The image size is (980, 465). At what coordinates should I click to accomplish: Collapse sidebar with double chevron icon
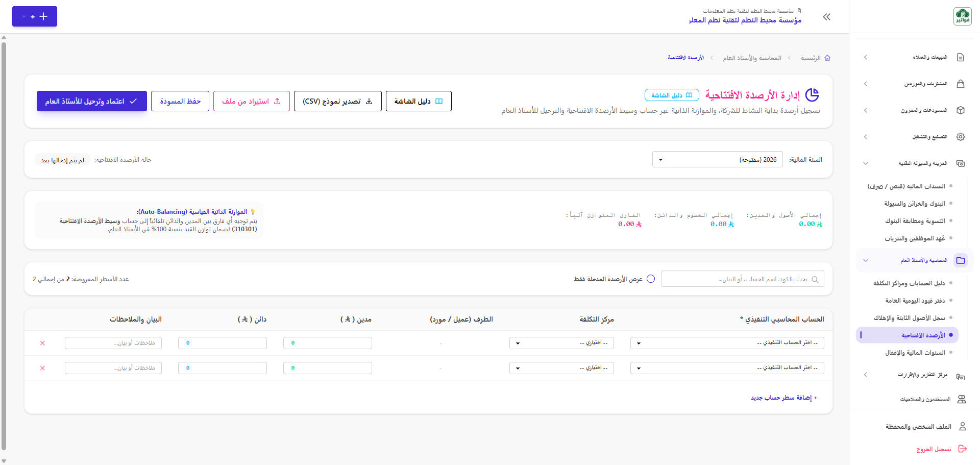pos(827,17)
